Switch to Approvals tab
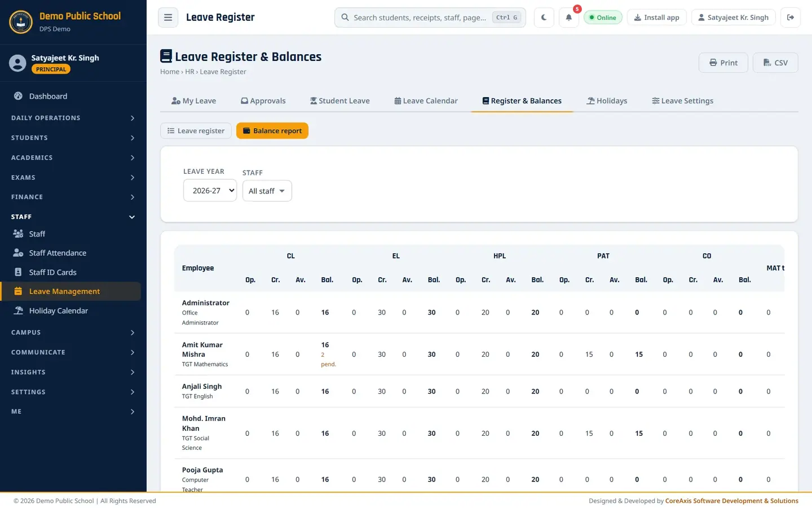The height and width of the screenshot is (508, 812). [263, 101]
